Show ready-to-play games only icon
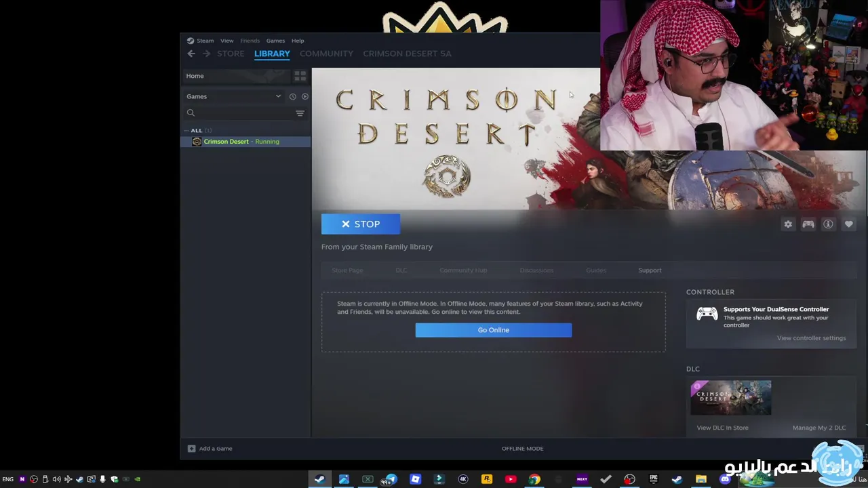 coord(304,96)
